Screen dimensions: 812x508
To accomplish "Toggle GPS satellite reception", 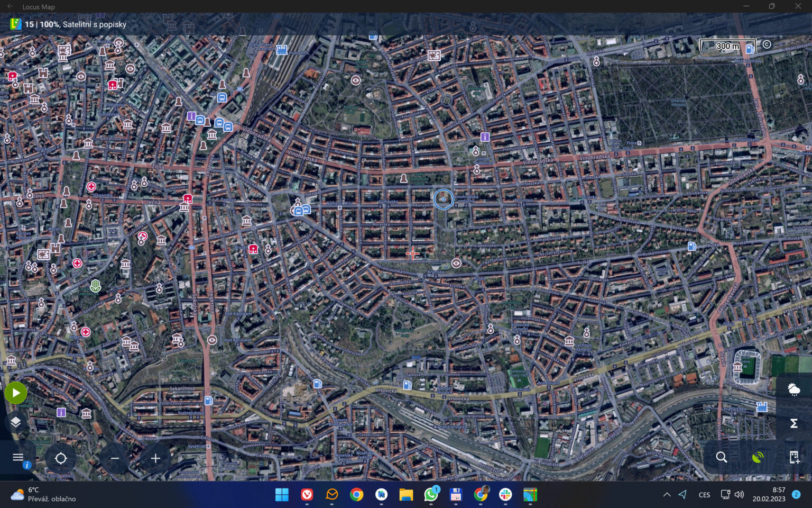I will pos(758,457).
